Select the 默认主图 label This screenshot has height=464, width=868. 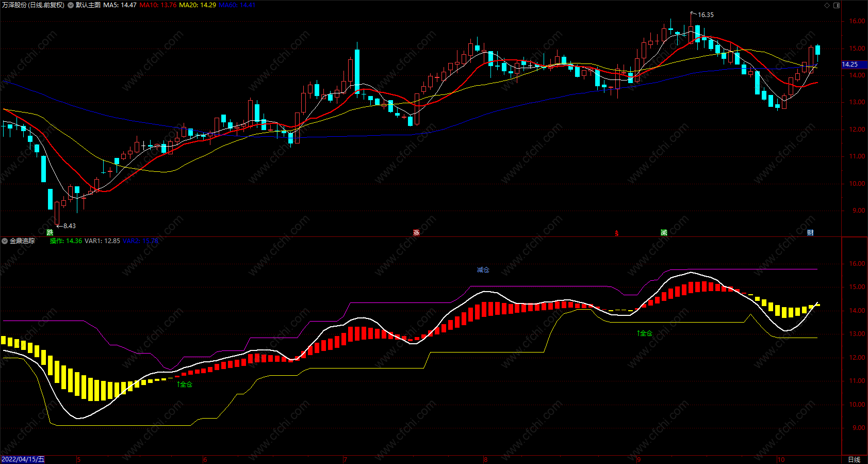pos(88,5)
